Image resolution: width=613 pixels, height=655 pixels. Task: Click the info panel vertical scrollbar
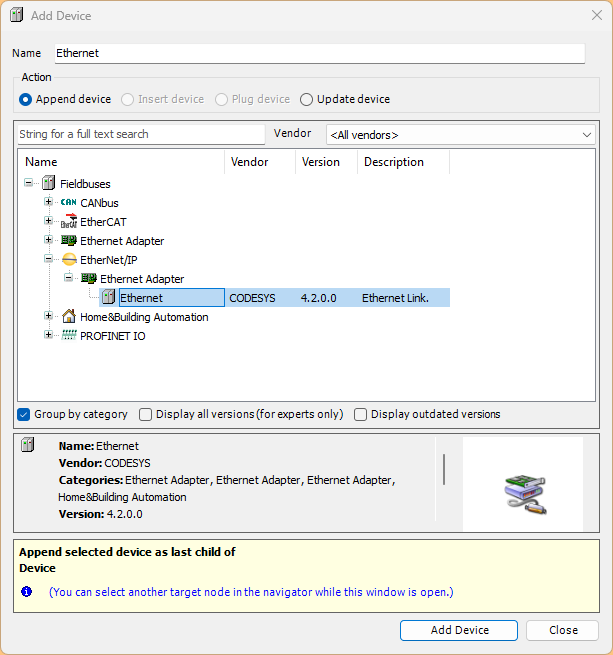[x=444, y=470]
